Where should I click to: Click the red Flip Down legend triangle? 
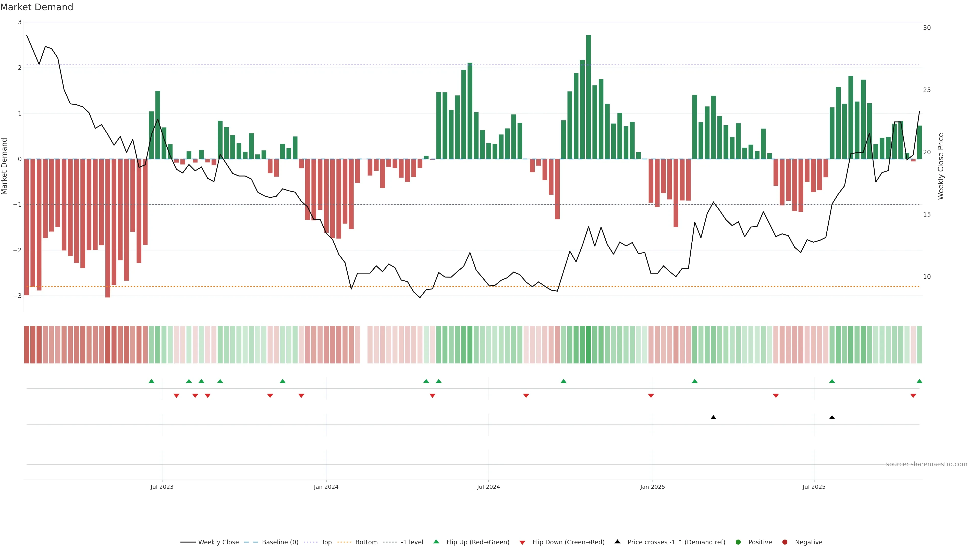coord(522,542)
